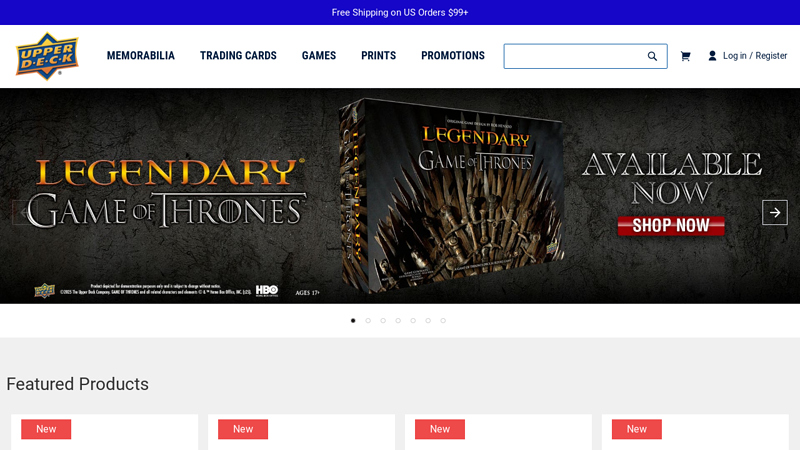Expand the Games navigation category
Screen dimensions: 800x450
(319, 56)
